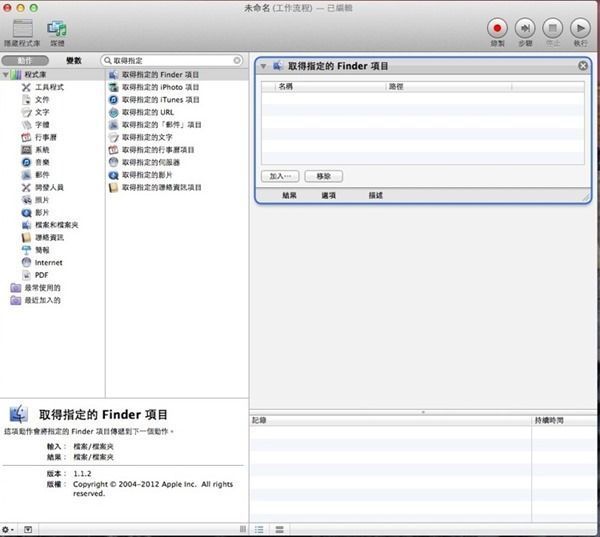This screenshot has width=600, height=537.
Task: Open 最近加入的 smart folder
Action: (x=42, y=300)
